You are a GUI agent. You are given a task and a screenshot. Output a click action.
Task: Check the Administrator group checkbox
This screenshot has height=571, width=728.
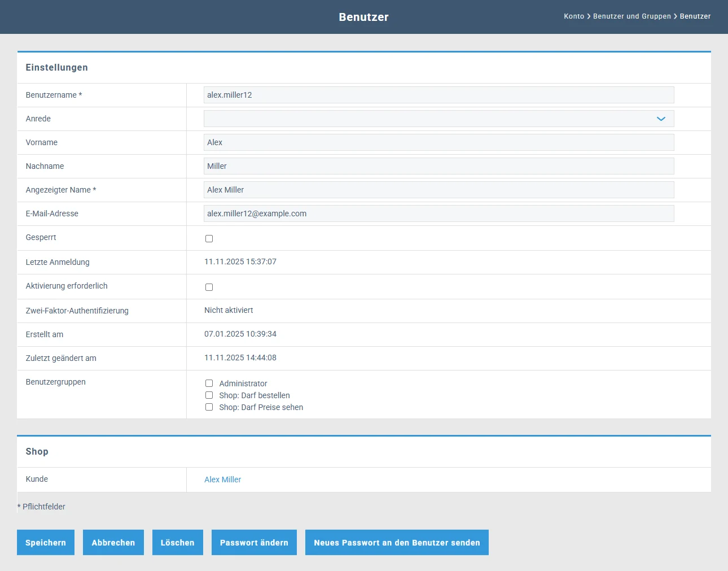[x=209, y=383]
